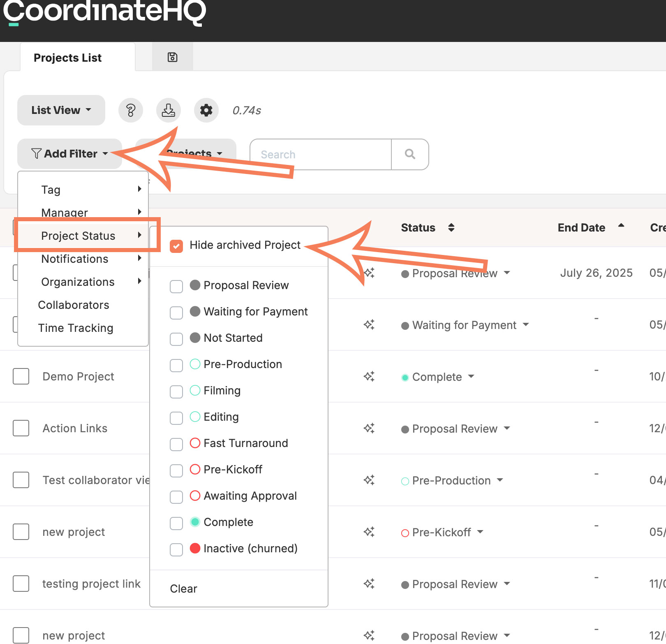Uncheck Hide archived Project
Image resolution: width=666 pixels, height=644 pixels.
pos(176,246)
